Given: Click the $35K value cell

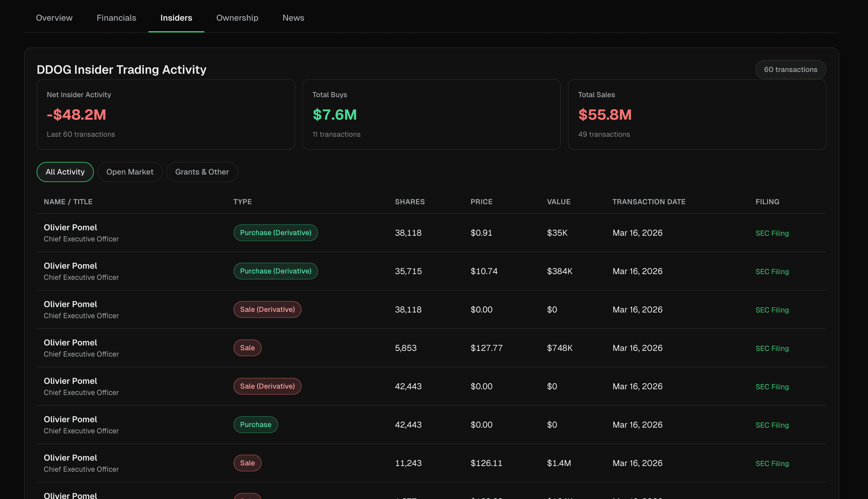Looking at the screenshot, I should point(557,233).
